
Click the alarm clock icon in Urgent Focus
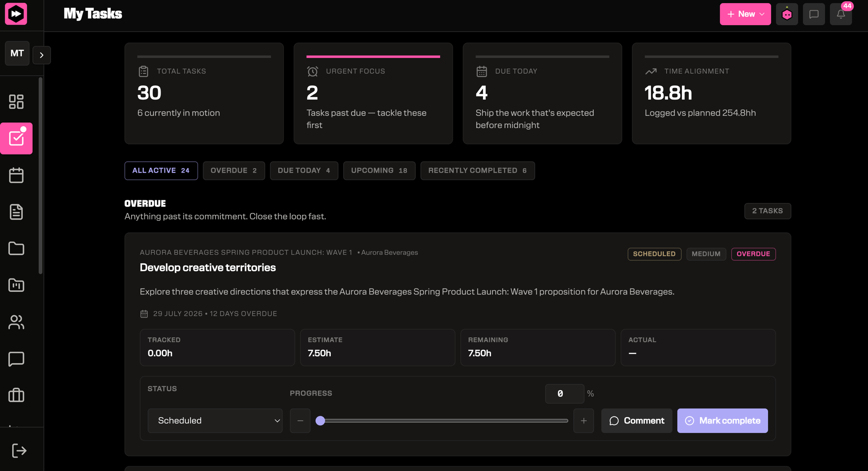(x=312, y=71)
